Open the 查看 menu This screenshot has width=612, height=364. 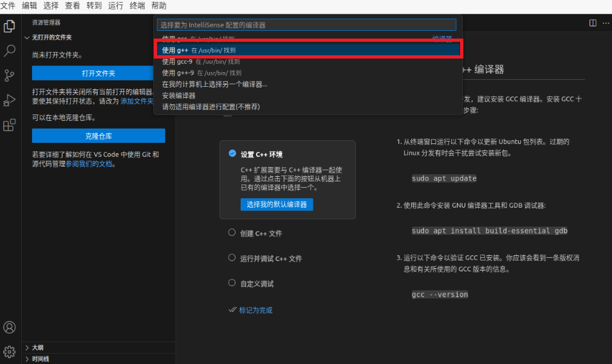72,6
